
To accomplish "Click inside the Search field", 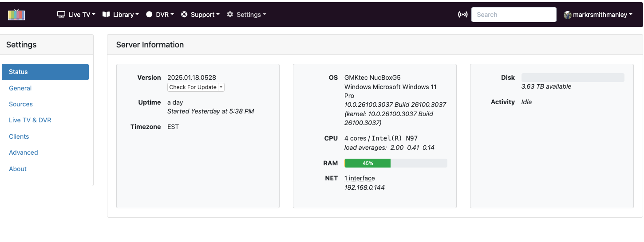I will click(514, 15).
